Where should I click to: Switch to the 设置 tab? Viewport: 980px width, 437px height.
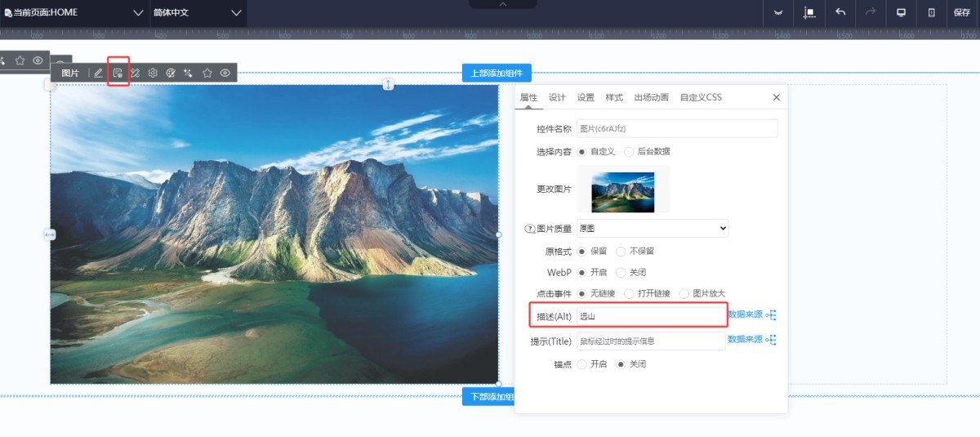point(586,97)
